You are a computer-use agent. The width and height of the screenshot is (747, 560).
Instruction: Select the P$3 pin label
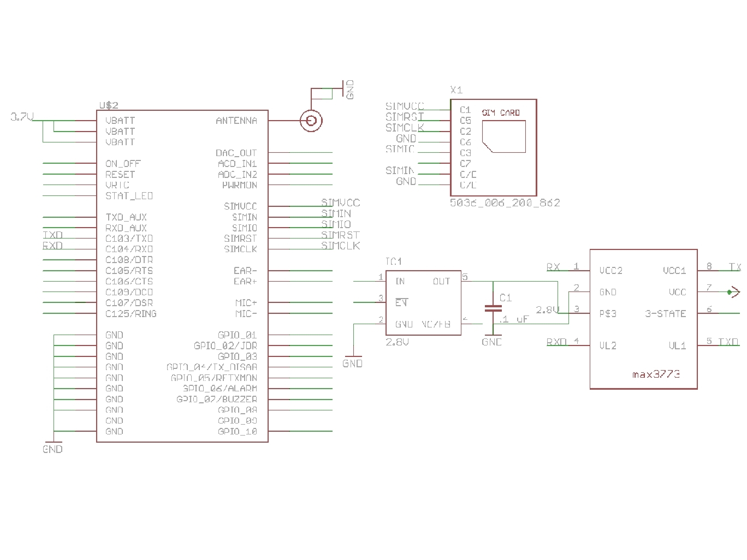coord(608,314)
